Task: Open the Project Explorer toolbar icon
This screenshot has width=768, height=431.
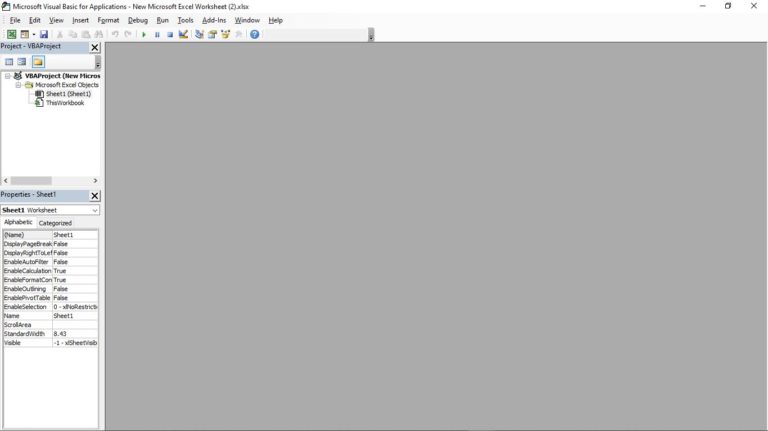Action: (x=199, y=34)
